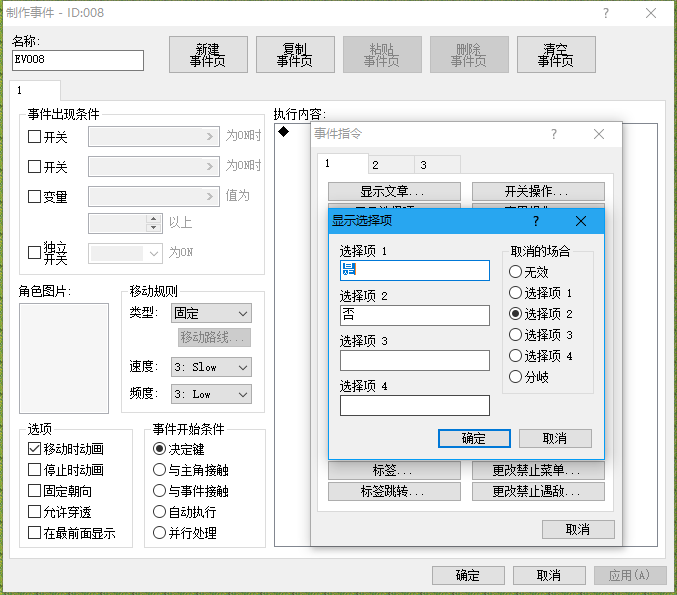Select 分岐 cancel option
Image resolution: width=677 pixels, height=595 pixels.
529,377
